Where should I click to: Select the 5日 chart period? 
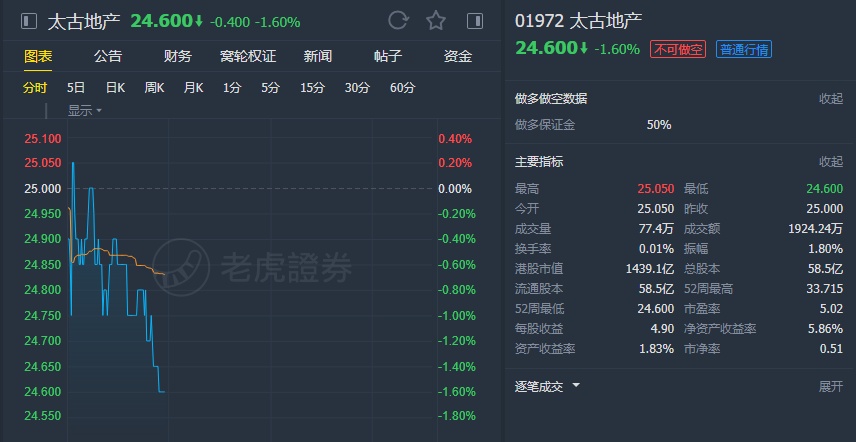tap(76, 88)
